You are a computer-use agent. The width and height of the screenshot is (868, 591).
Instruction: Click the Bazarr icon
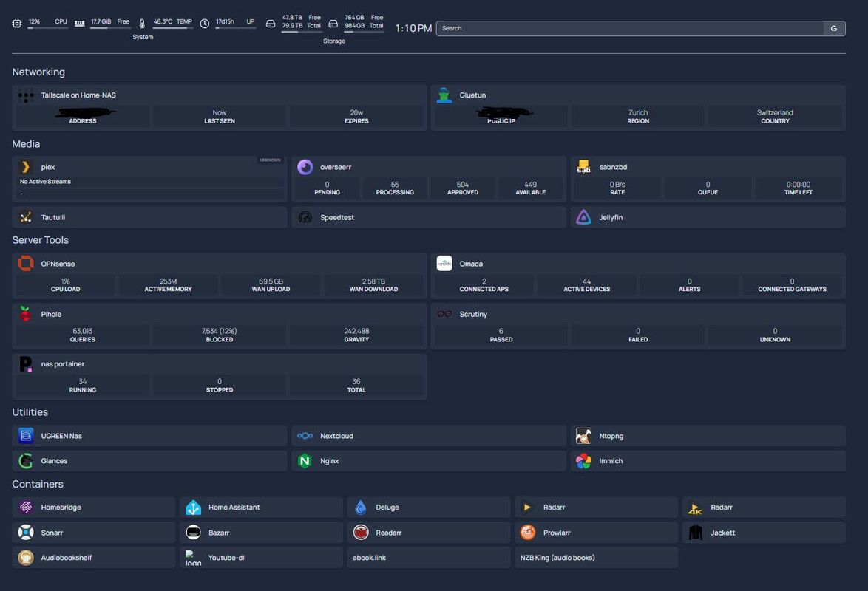193,533
